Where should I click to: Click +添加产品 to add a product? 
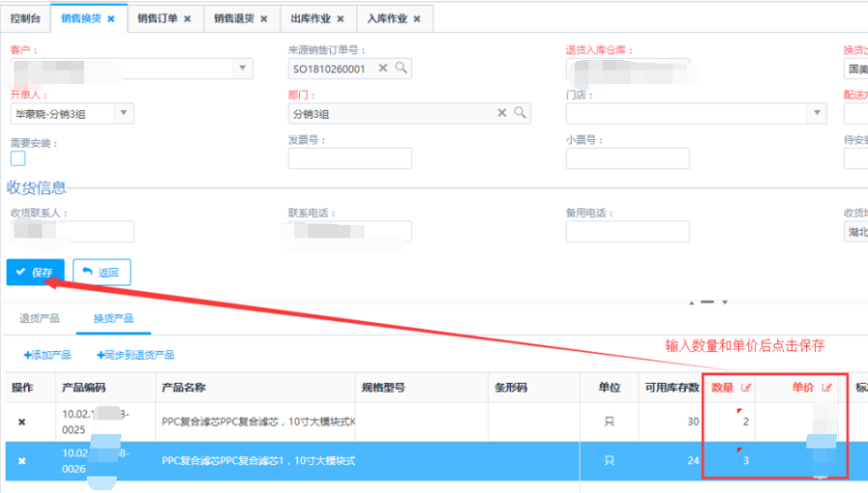[47, 355]
